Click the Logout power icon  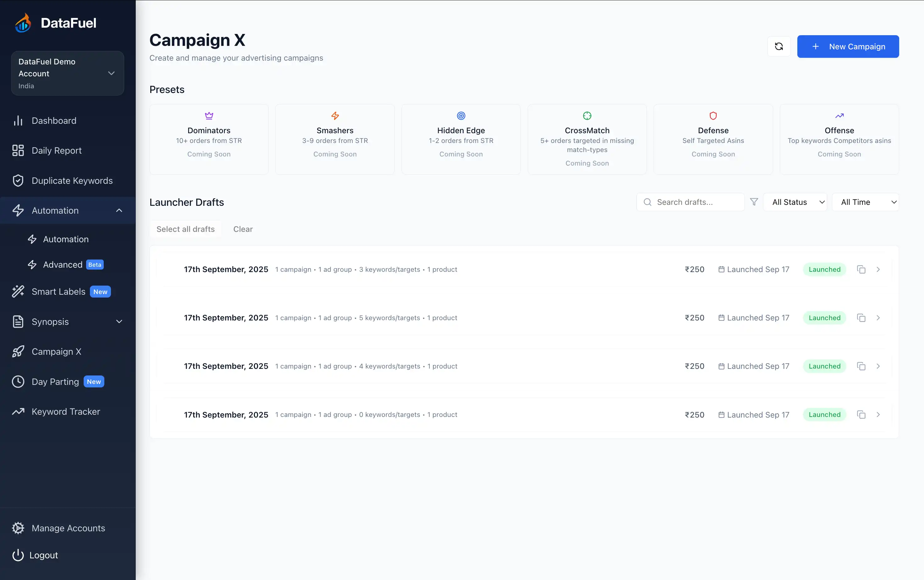pyautogui.click(x=18, y=555)
